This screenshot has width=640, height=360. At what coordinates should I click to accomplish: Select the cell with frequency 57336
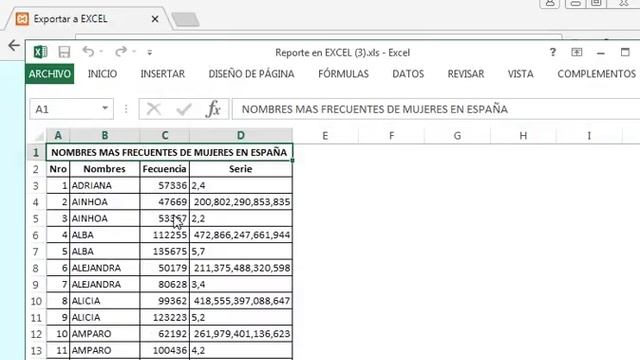click(x=164, y=186)
